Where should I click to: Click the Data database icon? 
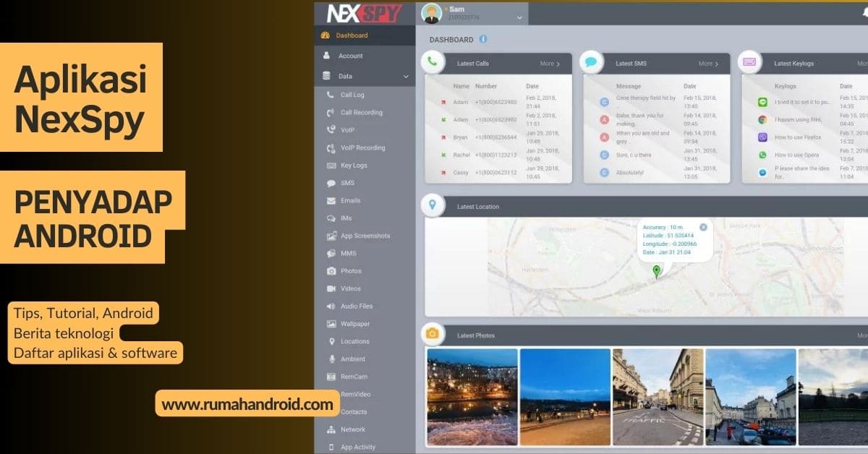326,76
